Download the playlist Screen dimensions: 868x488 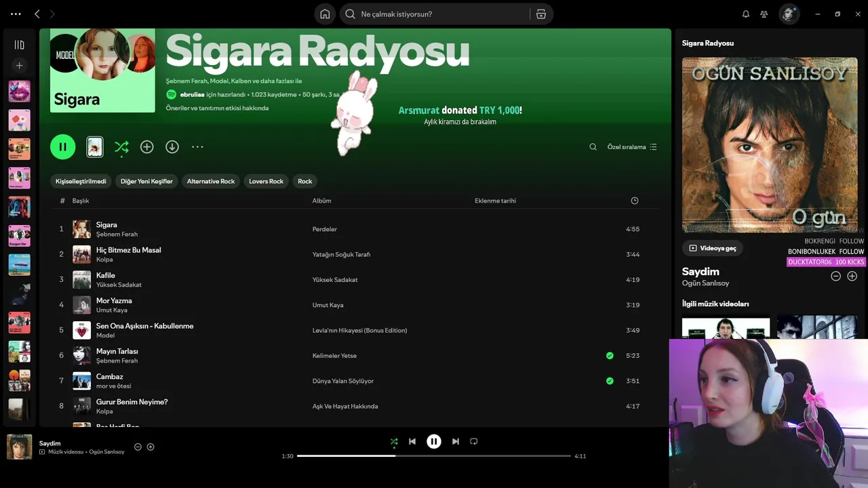click(172, 146)
